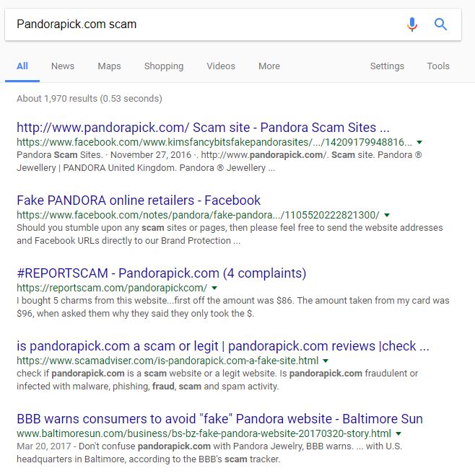
Task: Open search Settings menu
Action: (x=387, y=66)
